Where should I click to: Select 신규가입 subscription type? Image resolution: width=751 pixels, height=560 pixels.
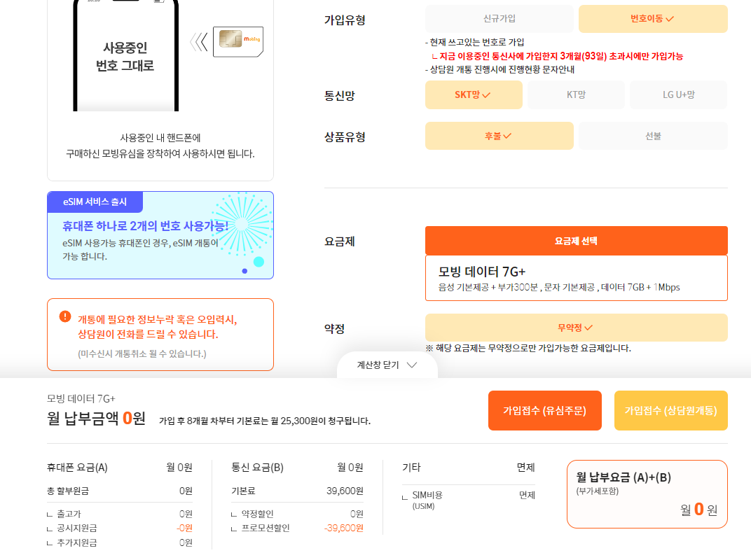click(x=499, y=19)
